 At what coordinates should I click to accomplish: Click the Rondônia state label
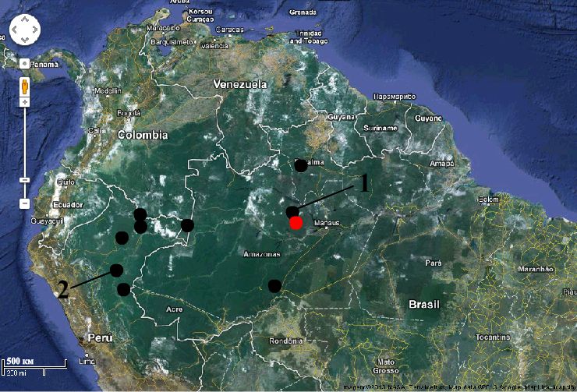(286, 341)
